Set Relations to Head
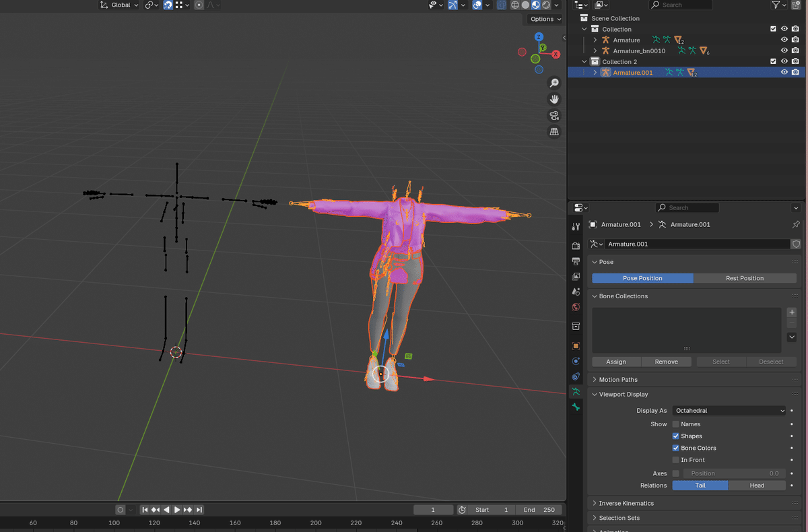The width and height of the screenshot is (808, 532). tap(757, 486)
